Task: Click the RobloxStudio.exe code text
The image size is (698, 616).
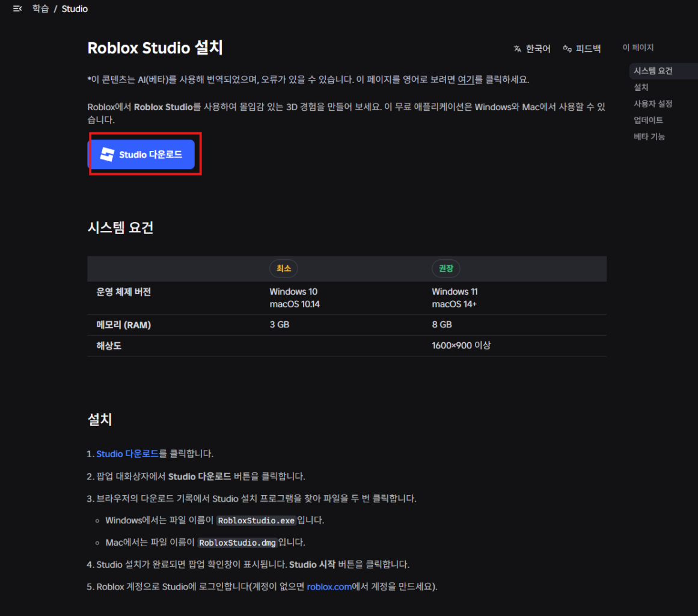Action: pos(256,520)
